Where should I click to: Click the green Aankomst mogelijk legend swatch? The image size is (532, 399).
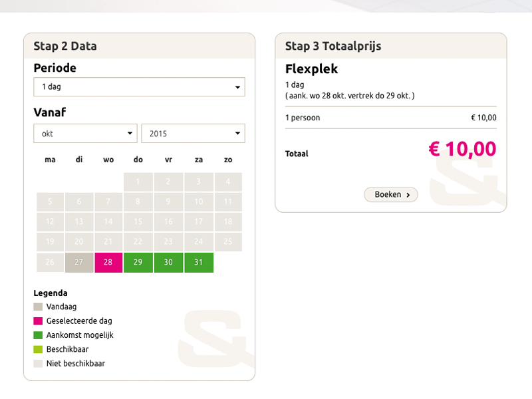tap(38, 335)
